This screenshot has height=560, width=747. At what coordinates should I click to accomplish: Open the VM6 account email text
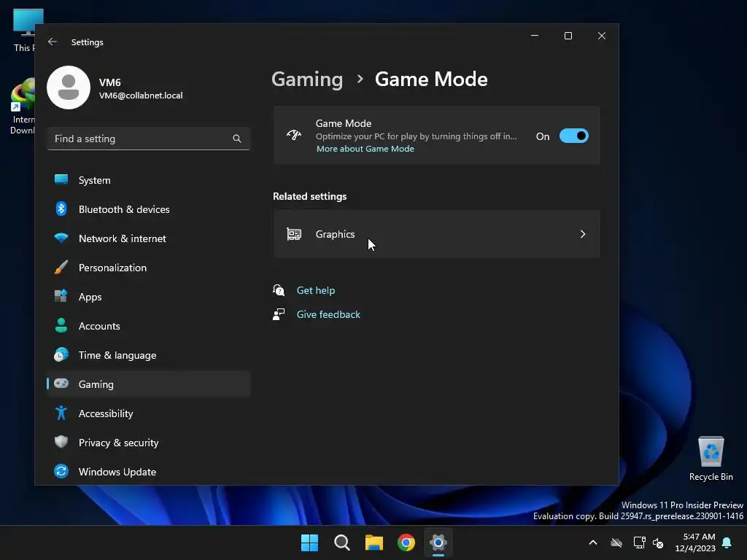click(x=141, y=96)
